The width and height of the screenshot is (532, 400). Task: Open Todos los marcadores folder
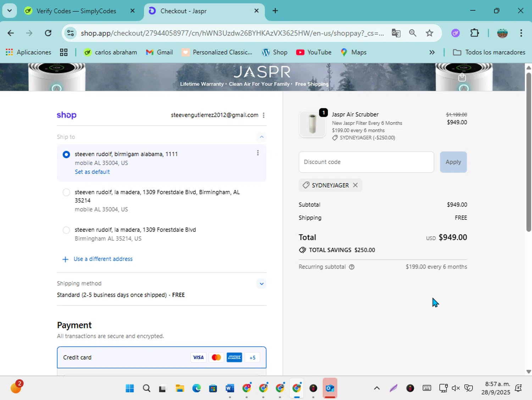[489, 52]
